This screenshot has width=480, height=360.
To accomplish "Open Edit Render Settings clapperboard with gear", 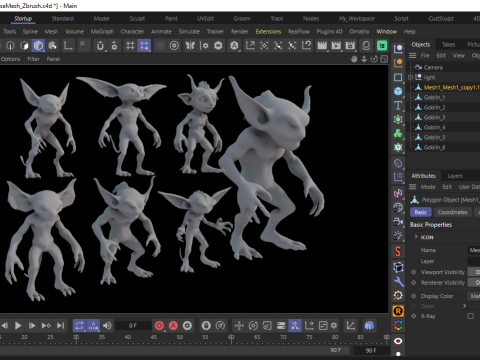I will click(350, 45).
